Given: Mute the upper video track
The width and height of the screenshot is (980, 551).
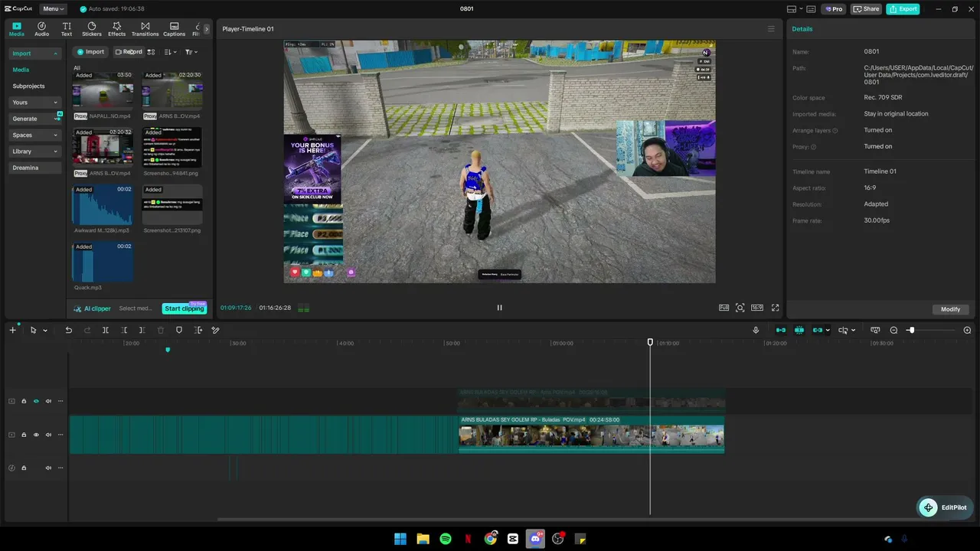Looking at the screenshot, I should point(48,401).
